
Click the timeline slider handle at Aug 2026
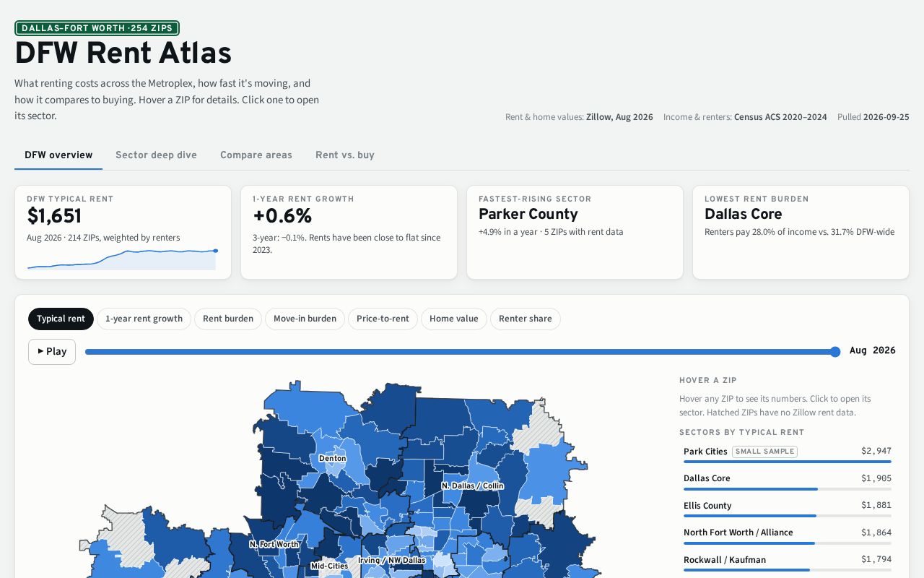tap(835, 352)
